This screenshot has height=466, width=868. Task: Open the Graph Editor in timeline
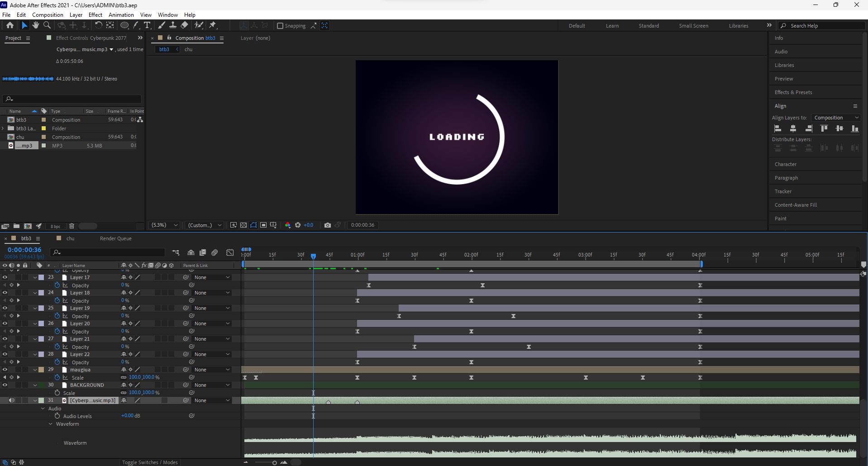(230, 252)
